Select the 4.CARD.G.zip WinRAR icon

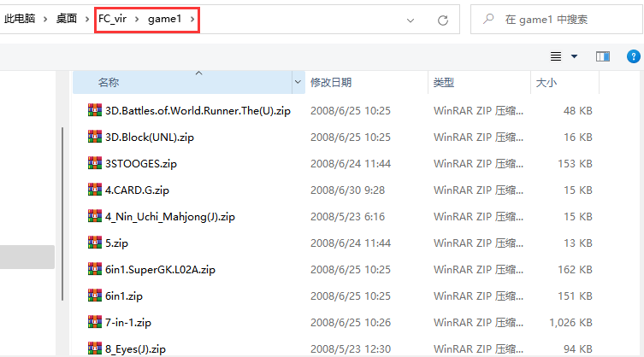pyautogui.click(x=95, y=189)
